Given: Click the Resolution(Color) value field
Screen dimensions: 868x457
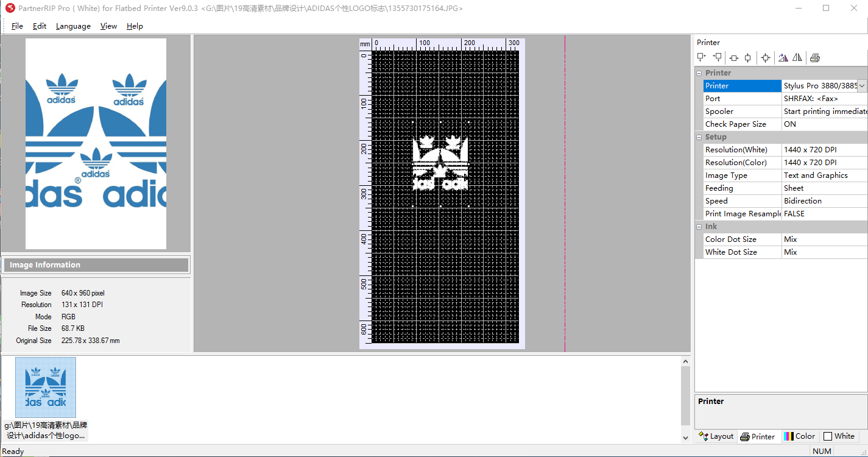Looking at the screenshot, I should coord(824,163).
